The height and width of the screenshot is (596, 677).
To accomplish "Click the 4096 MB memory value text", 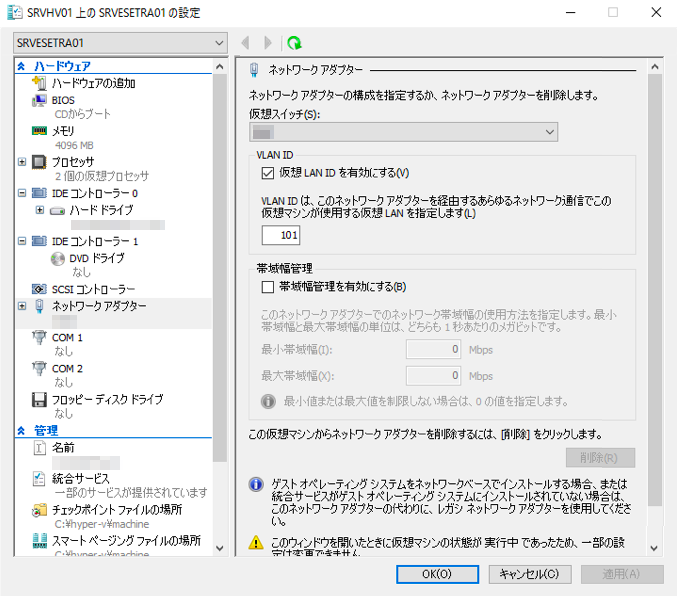I will 74,146.
